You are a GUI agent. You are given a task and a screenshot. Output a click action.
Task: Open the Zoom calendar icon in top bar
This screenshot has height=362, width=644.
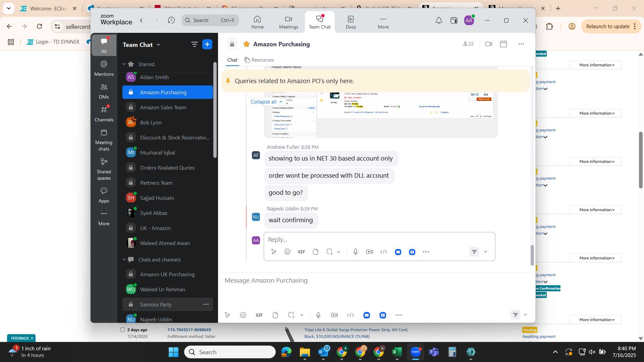point(454,20)
